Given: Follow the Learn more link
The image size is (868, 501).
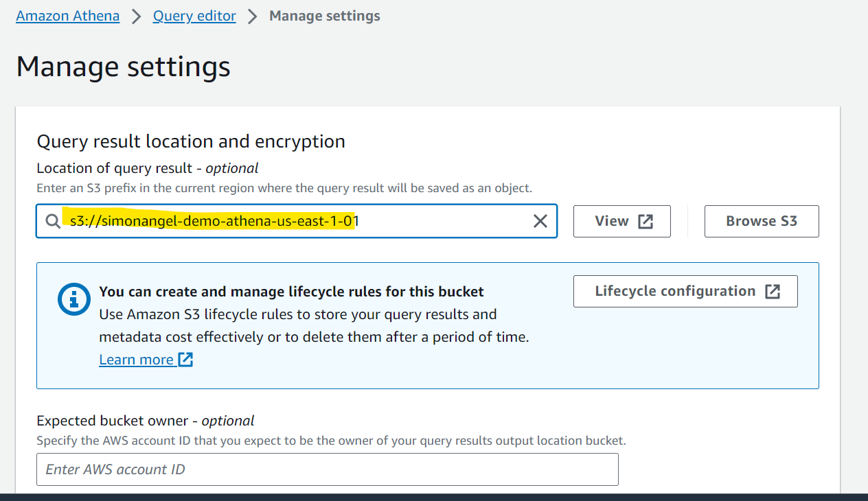Looking at the screenshot, I should coord(136,360).
